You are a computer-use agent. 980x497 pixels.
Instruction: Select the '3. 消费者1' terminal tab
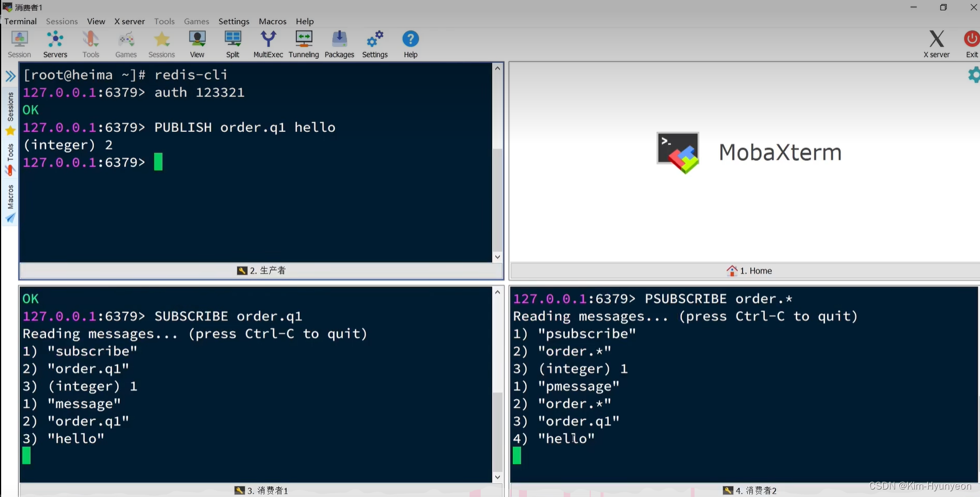[x=261, y=491]
